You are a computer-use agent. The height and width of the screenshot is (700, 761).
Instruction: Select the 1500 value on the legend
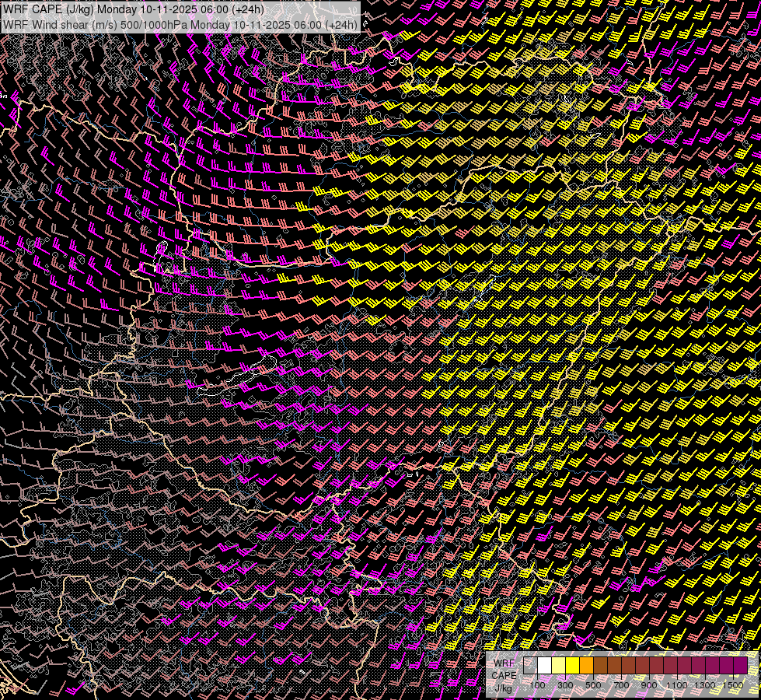tap(733, 685)
